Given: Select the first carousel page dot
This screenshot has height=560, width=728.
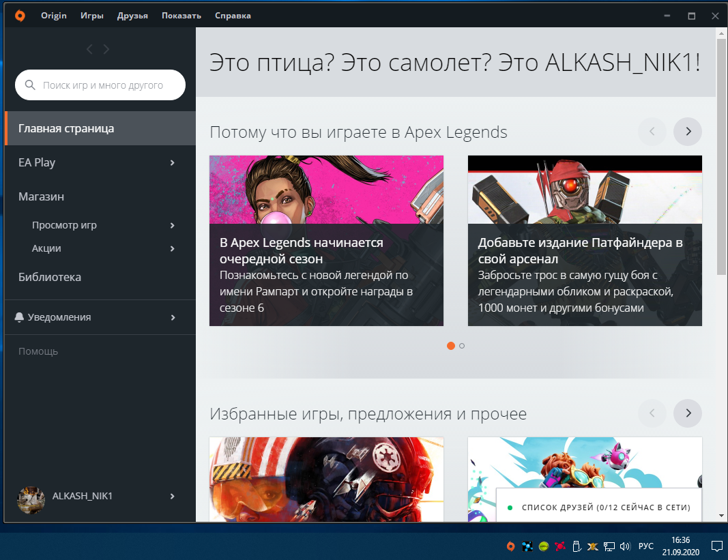Looking at the screenshot, I should [451, 345].
